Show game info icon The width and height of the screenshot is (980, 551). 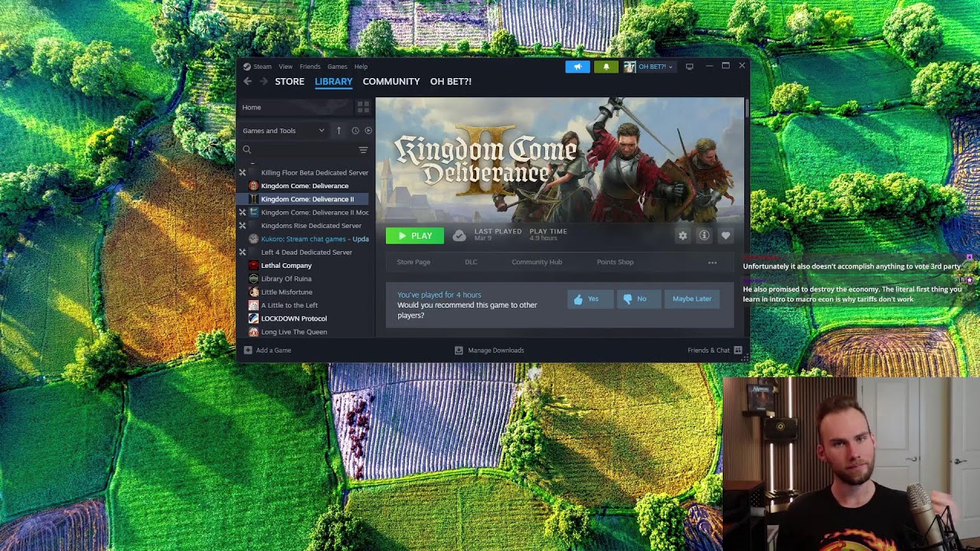tap(704, 236)
